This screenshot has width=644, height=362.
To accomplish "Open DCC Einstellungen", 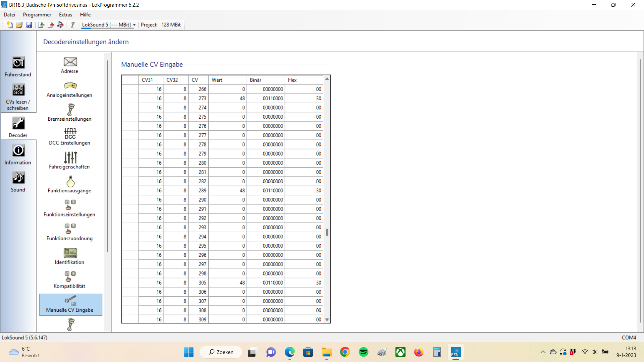I will point(70,137).
